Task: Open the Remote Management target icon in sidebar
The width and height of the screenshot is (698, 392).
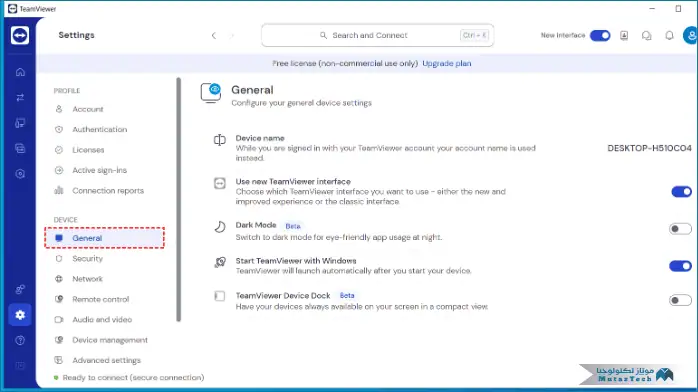Action: click(x=20, y=174)
